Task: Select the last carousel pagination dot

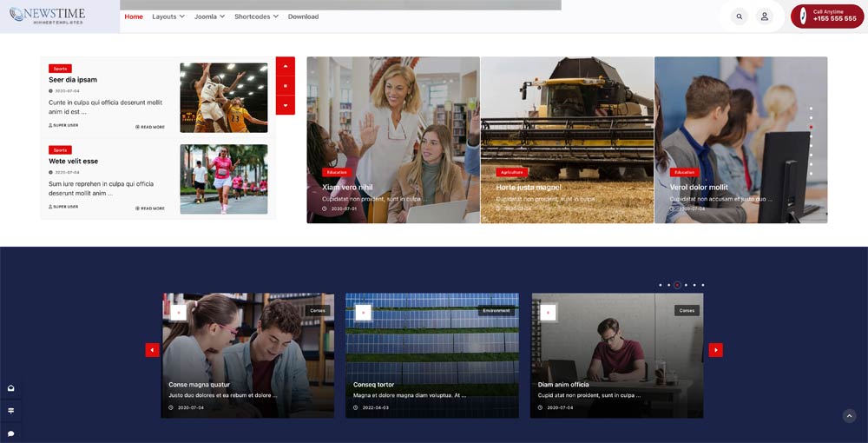Action: coord(703,285)
